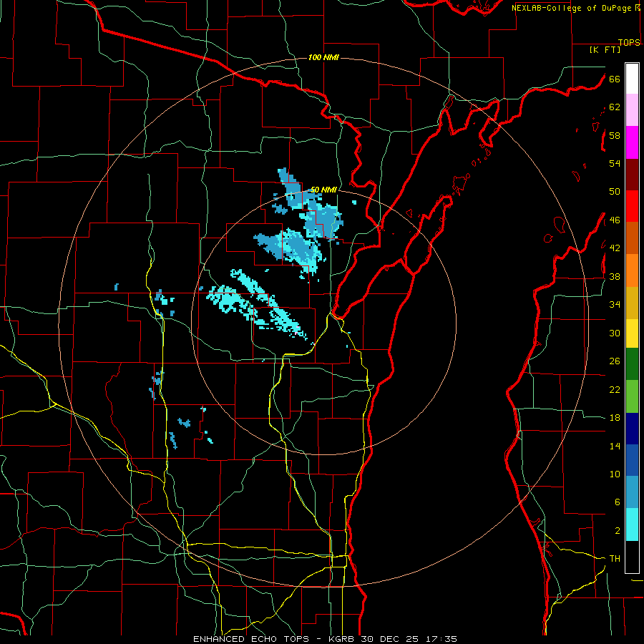Viewport: 644px width, 644px height.
Task: Select the navy legend swatch
Action: pos(632,429)
